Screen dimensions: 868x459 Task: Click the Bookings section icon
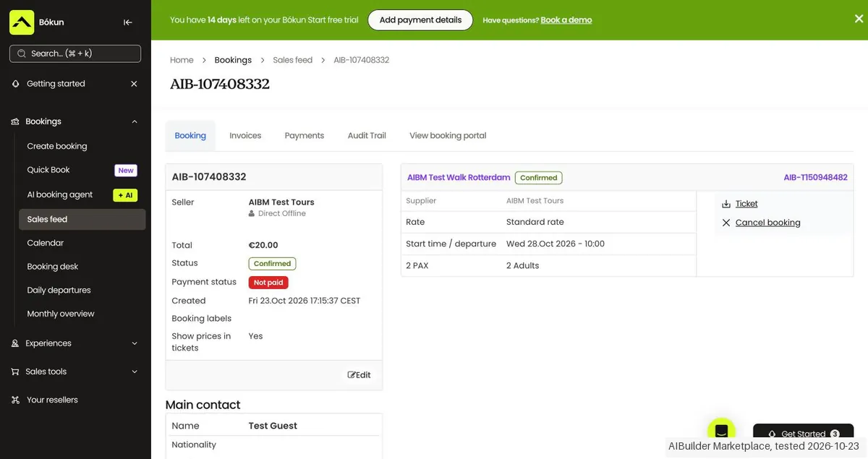[x=15, y=121]
